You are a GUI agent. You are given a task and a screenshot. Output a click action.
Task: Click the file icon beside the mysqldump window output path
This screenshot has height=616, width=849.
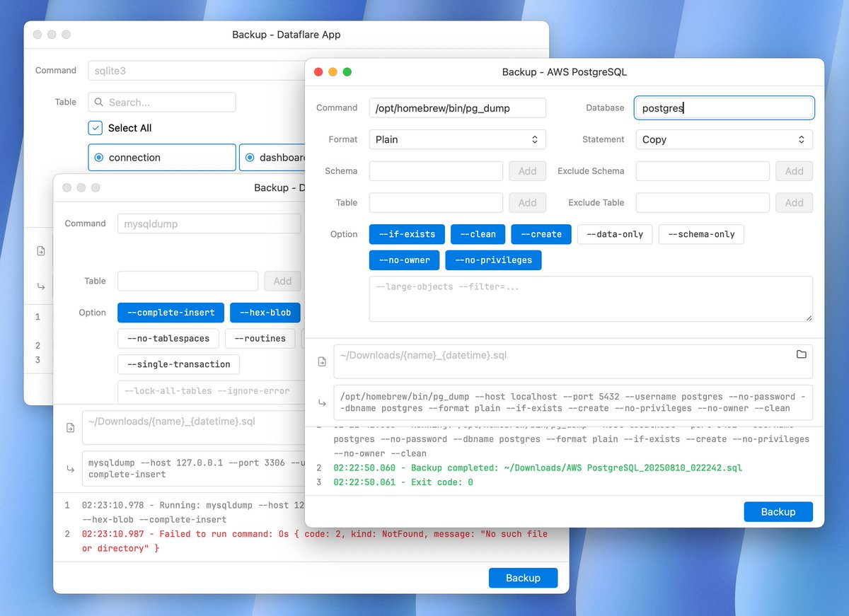click(70, 428)
